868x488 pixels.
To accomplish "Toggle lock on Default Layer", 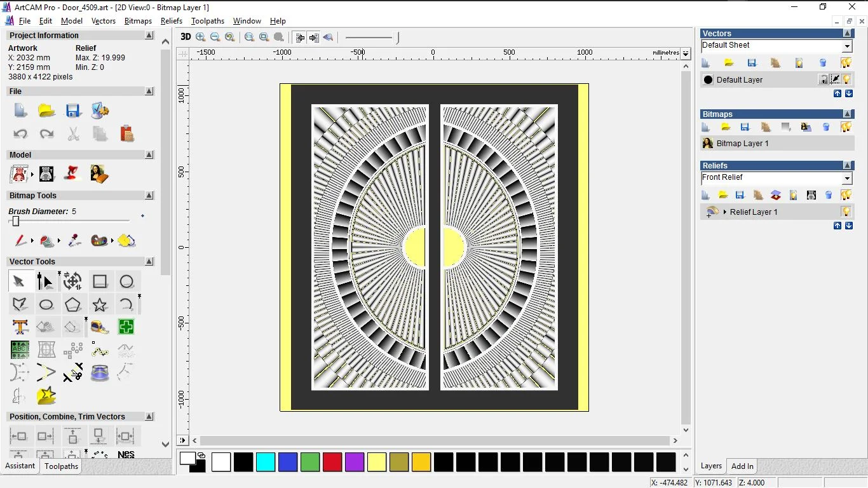I will pos(824,79).
